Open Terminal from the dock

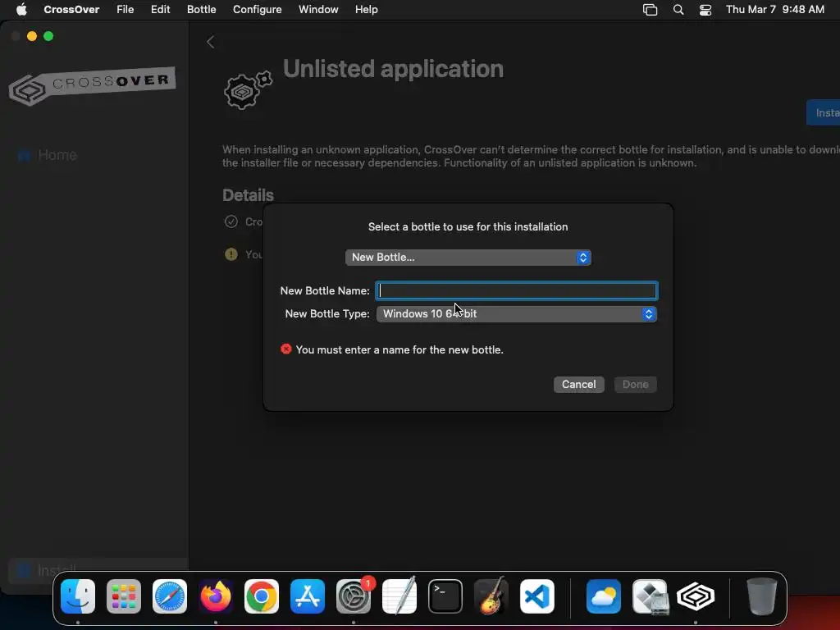point(445,596)
